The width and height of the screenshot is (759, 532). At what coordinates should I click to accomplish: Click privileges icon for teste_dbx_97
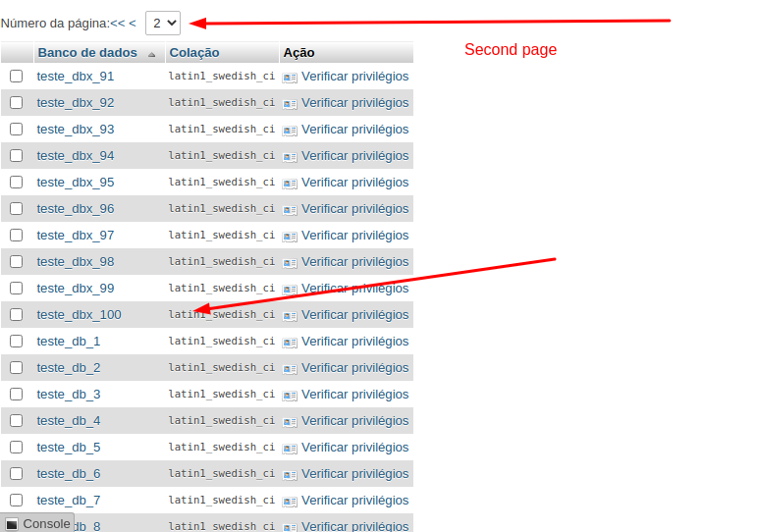click(x=290, y=237)
